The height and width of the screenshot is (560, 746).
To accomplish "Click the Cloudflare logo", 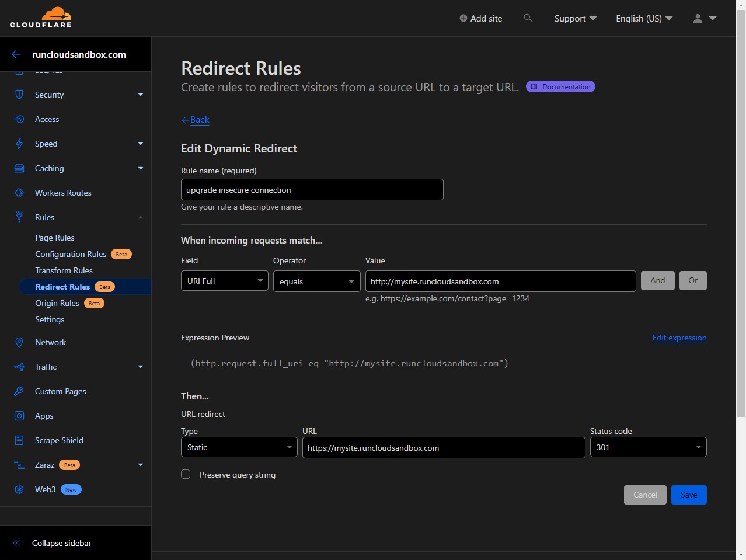I will pos(41,17).
